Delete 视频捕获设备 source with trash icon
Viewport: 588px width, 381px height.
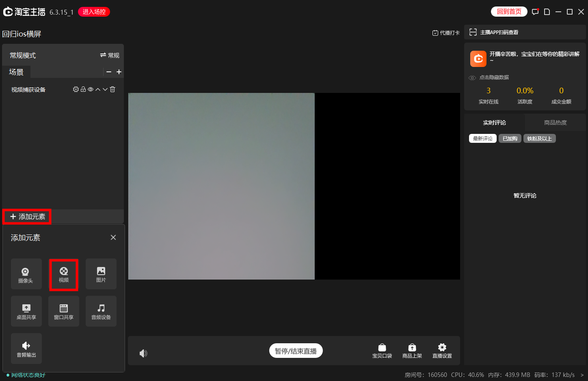click(112, 89)
